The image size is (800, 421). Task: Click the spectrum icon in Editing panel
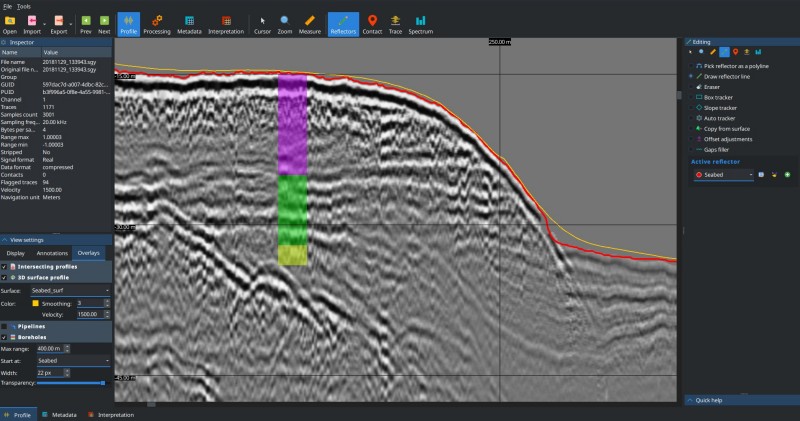758,52
